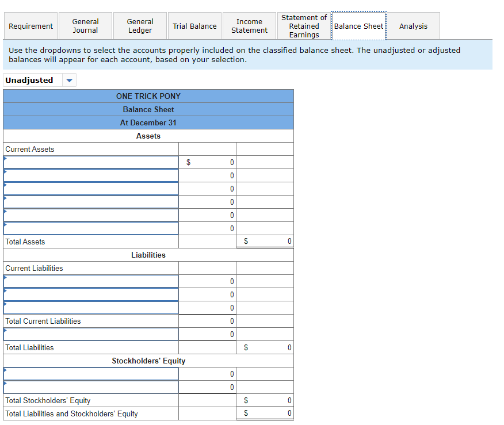Image resolution: width=504 pixels, height=425 pixels.
Task: Open the last account dropdown above Total Assets
Action: [x=90, y=228]
